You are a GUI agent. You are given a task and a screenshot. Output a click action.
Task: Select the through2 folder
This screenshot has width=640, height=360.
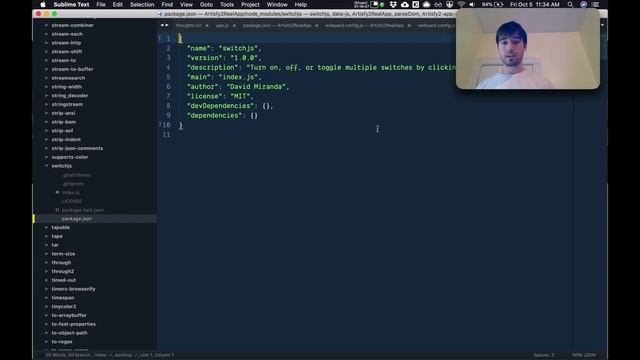pyautogui.click(x=62, y=271)
